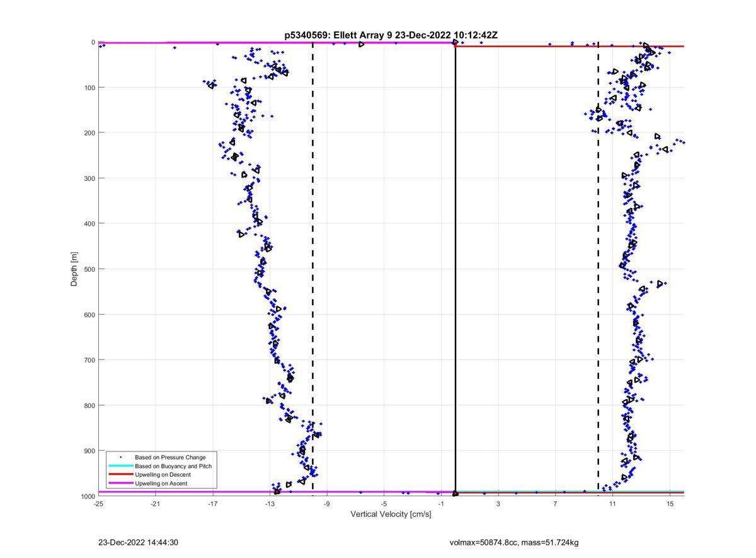Click the velocity tick label "15"
Viewport: 756px width, 558px height.
[670, 504]
